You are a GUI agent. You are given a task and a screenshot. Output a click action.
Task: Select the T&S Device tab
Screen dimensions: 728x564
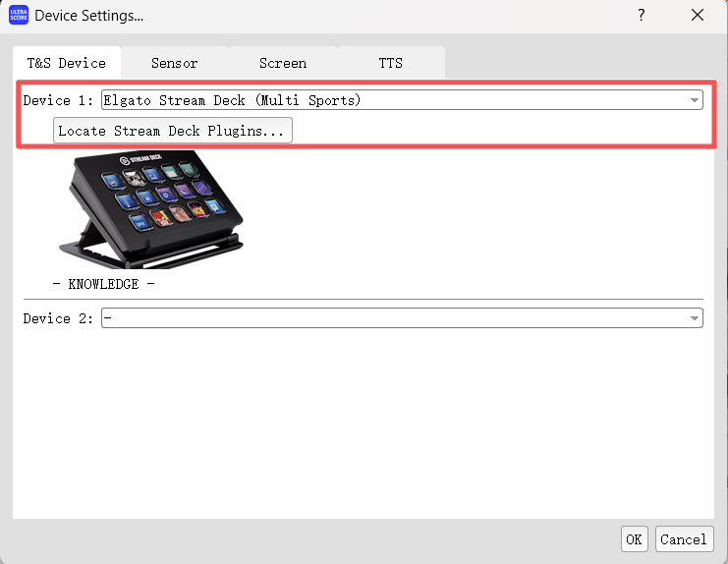point(66,63)
